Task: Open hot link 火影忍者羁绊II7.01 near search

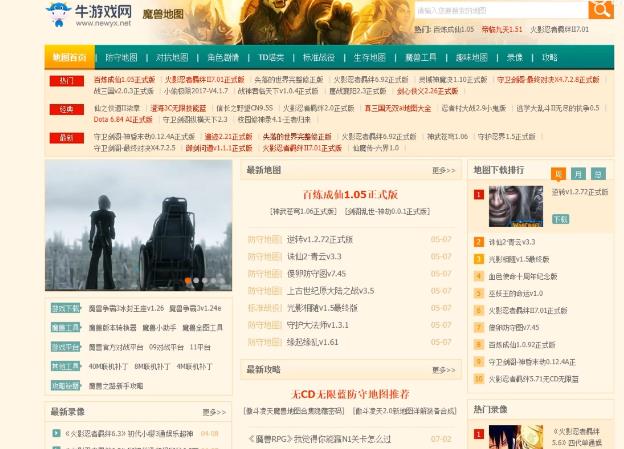Action: tap(560, 29)
